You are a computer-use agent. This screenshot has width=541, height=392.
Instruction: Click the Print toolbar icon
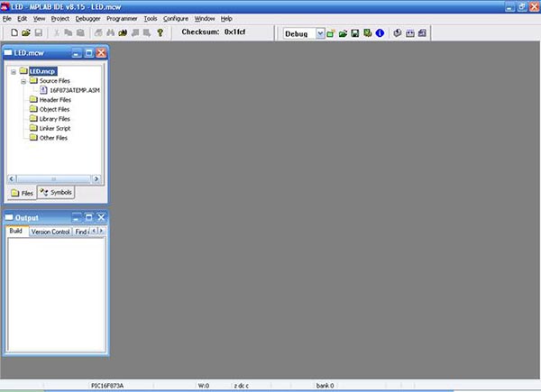(98, 32)
